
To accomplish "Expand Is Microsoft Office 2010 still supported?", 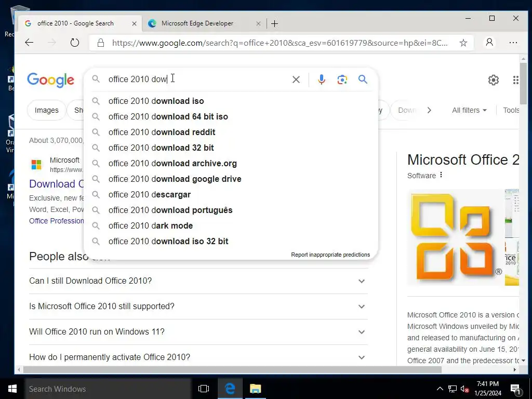I will (198, 307).
